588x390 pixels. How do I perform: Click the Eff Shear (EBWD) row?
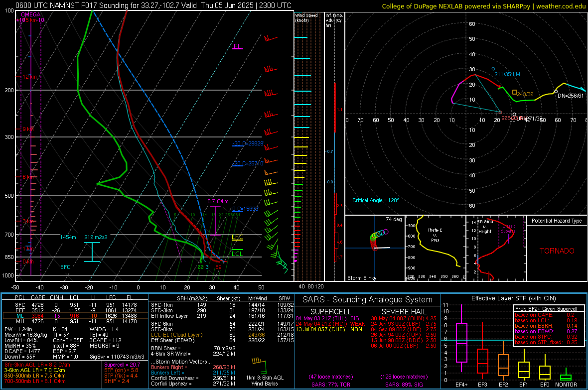[222, 340]
